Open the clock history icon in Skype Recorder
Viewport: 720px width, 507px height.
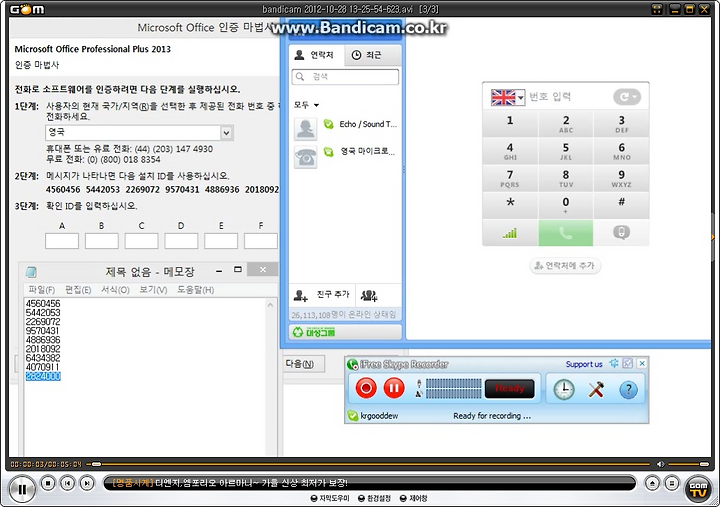(x=563, y=390)
